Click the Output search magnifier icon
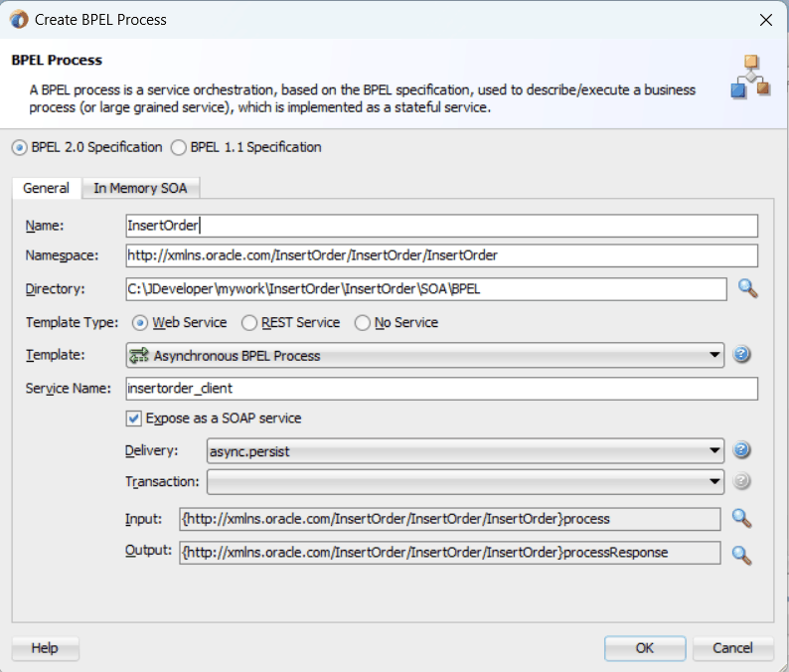This screenshot has width=789, height=672. click(x=741, y=553)
